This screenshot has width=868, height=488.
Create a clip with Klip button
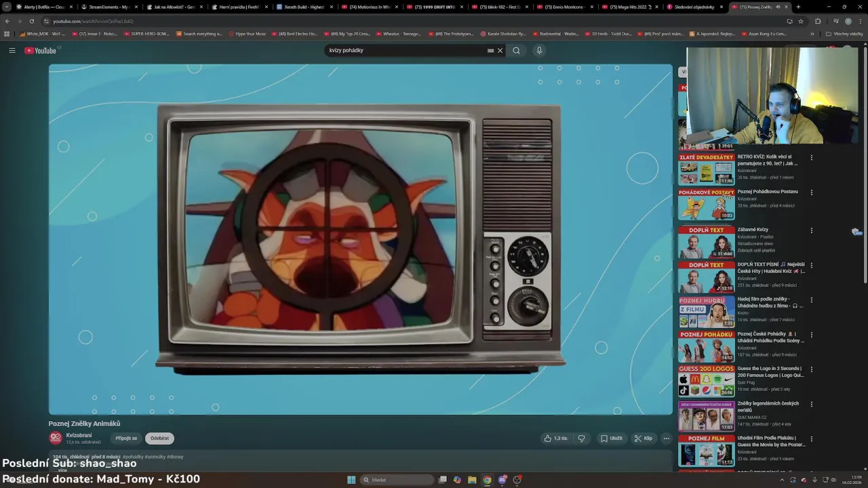tap(644, 439)
